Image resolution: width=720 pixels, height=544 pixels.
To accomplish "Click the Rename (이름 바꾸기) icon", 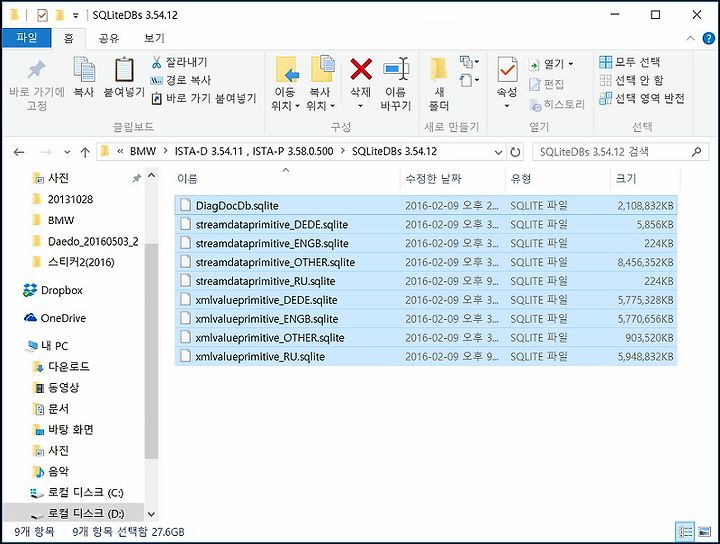I will click(396, 69).
